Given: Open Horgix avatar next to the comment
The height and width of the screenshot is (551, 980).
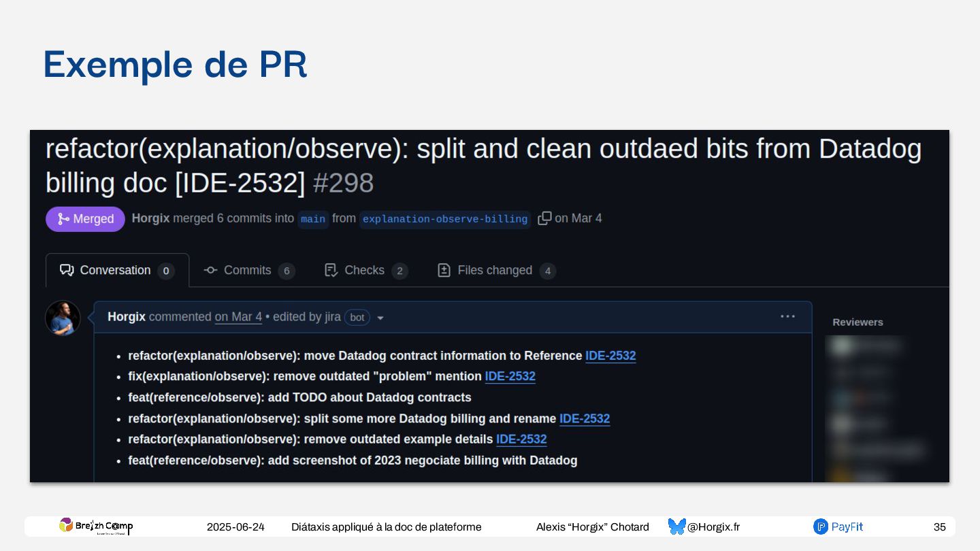Looking at the screenshot, I should click(x=63, y=318).
